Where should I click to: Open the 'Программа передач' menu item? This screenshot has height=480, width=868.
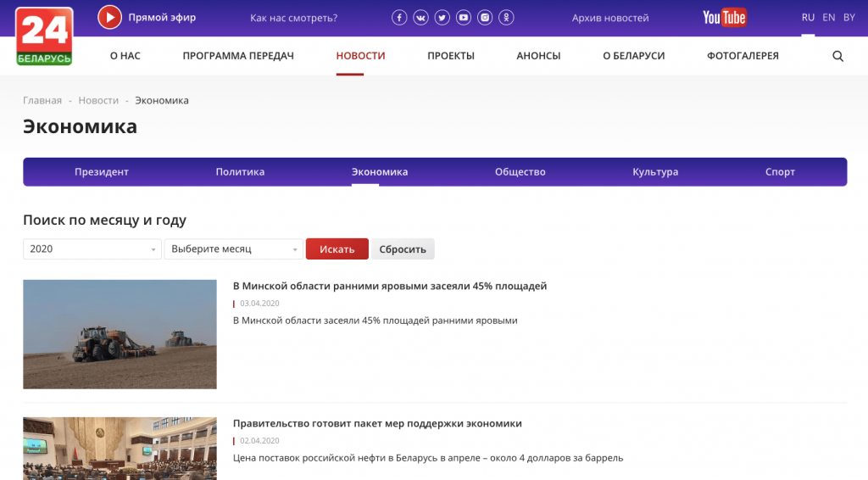[x=238, y=56]
